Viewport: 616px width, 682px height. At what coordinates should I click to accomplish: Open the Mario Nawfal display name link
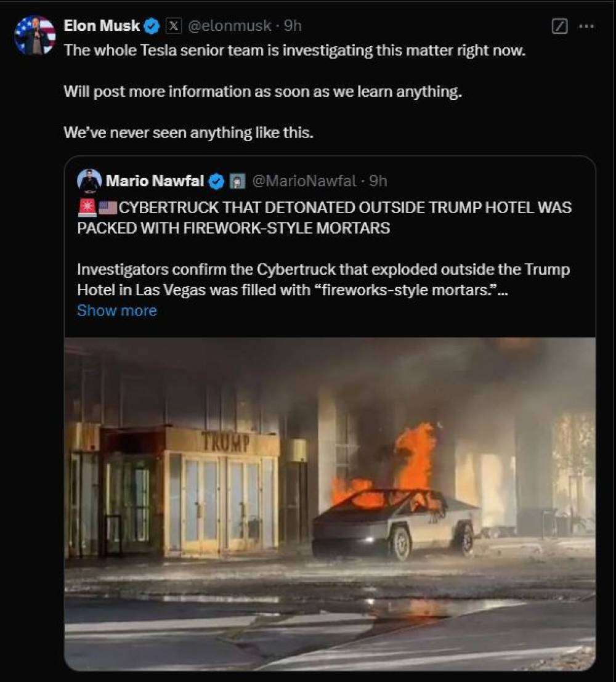155,181
